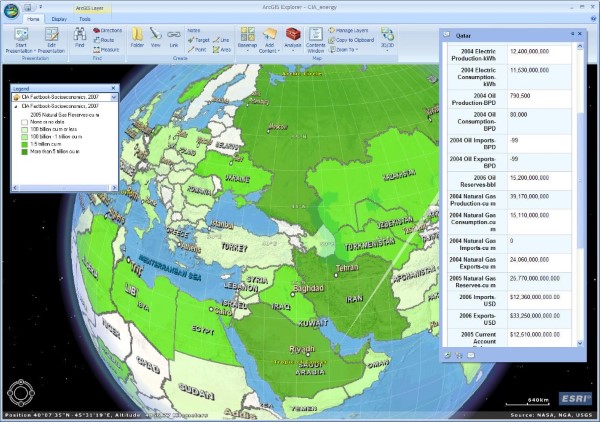Click Edit Presentation icon

[51, 34]
